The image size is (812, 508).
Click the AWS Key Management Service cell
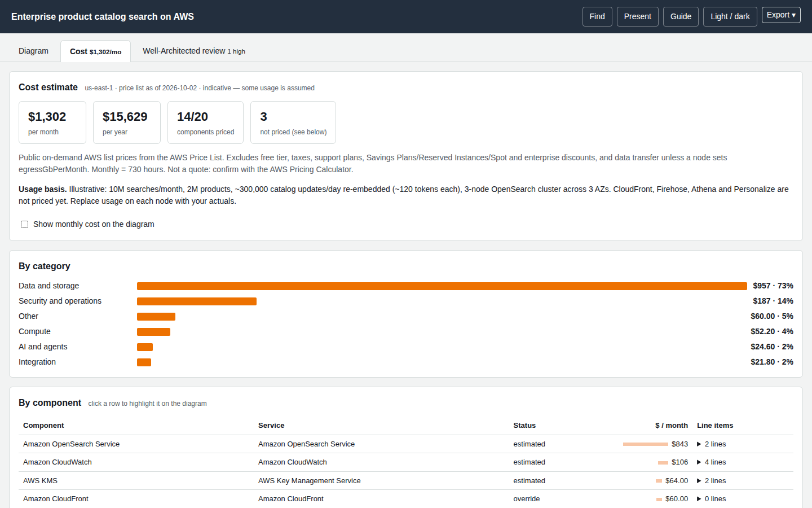coord(310,481)
